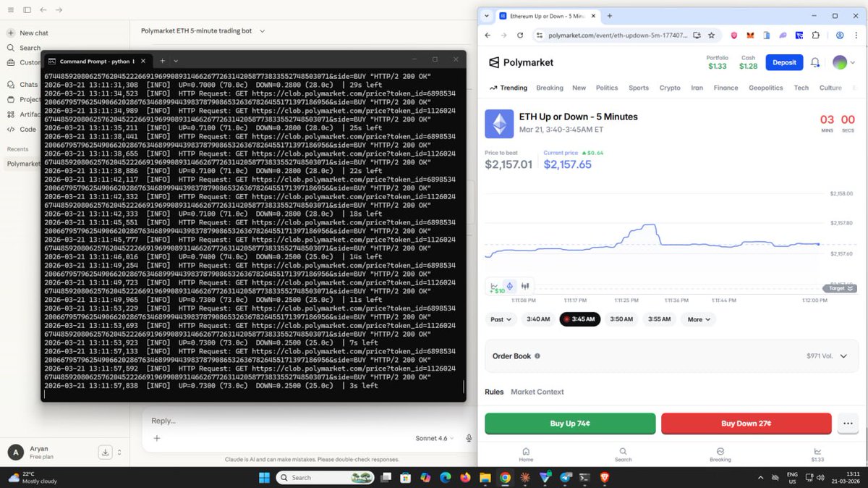This screenshot has width=868, height=488.
Task: Expand Polymarket user avatar menu
Action: tap(843, 63)
